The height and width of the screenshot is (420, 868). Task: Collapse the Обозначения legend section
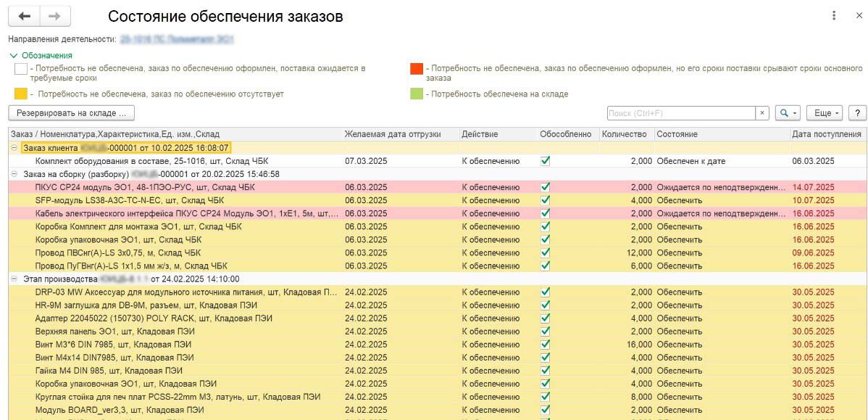coord(14,55)
